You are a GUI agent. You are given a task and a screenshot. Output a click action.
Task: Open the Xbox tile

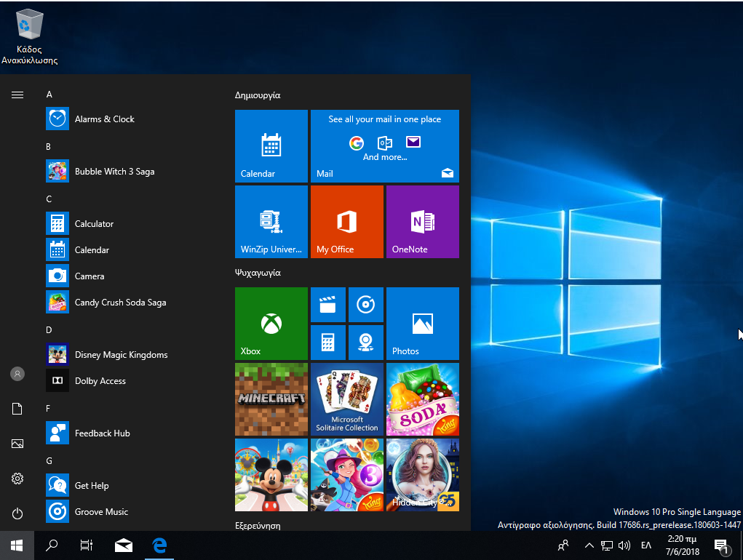pyautogui.click(x=271, y=324)
